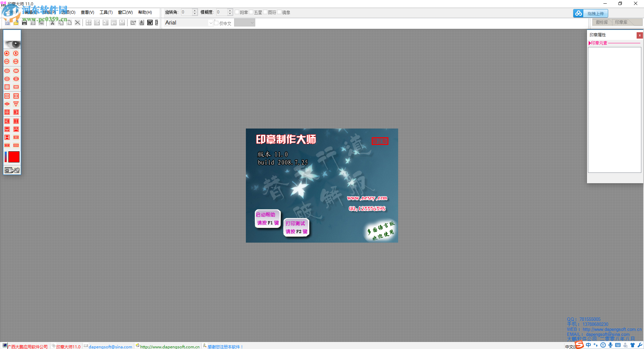Select the circular star seal template
Screen dimensions: 644x349
coord(7,53)
